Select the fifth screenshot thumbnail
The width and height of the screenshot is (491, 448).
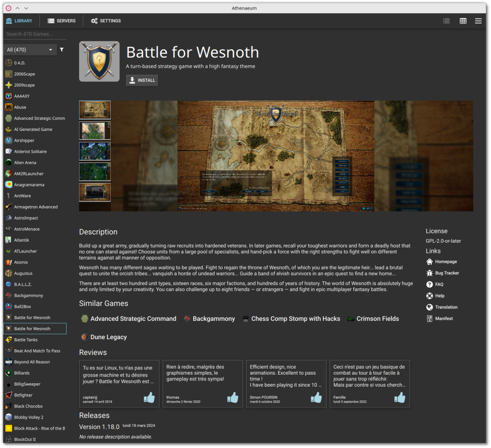click(x=95, y=192)
